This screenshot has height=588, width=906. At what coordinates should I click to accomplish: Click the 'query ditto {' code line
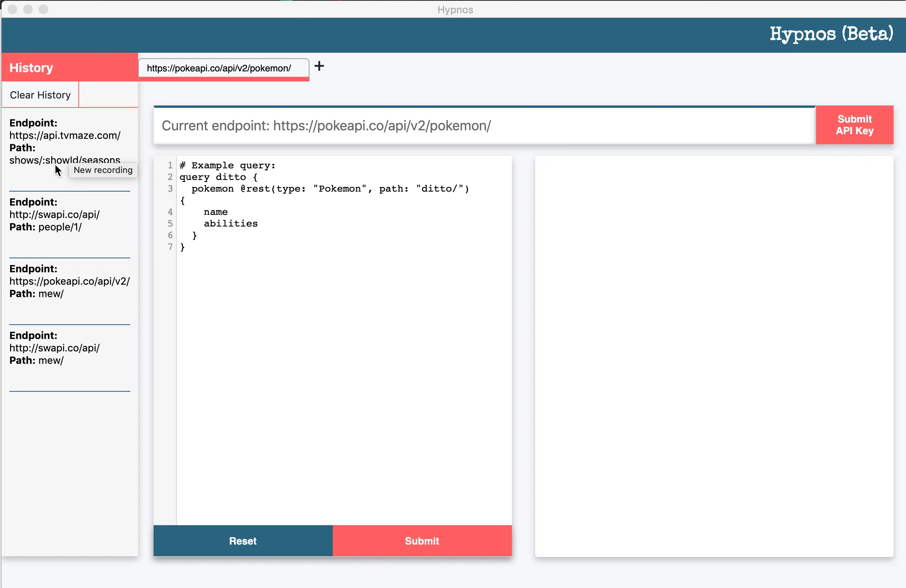click(218, 177)
